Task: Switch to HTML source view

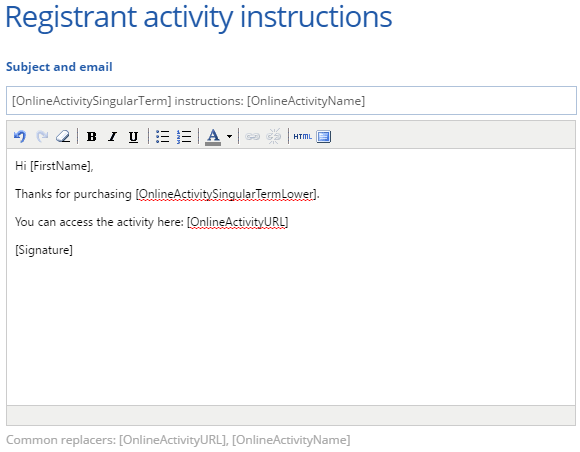Action: [303, 136]
